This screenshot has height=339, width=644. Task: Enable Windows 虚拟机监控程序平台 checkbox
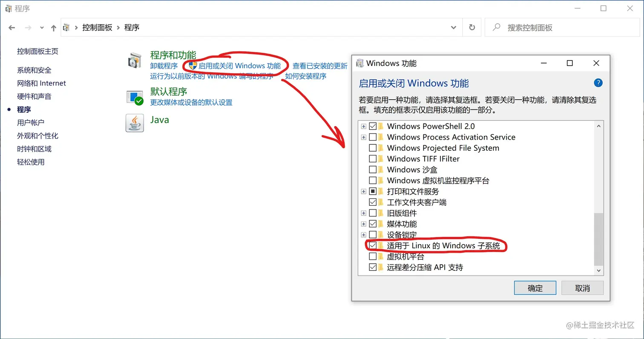[373, 181]
